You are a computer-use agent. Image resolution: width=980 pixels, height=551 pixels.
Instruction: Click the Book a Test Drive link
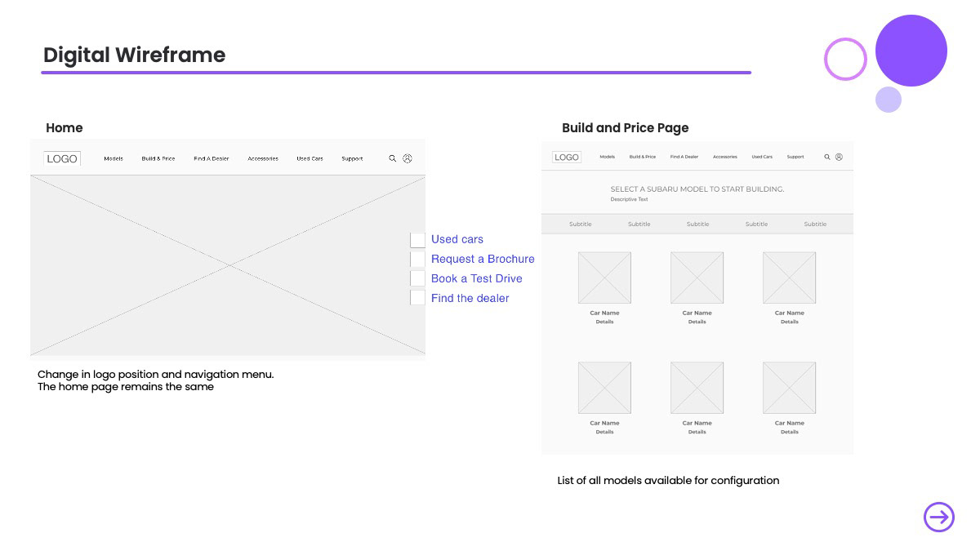(x=477, y=278)
